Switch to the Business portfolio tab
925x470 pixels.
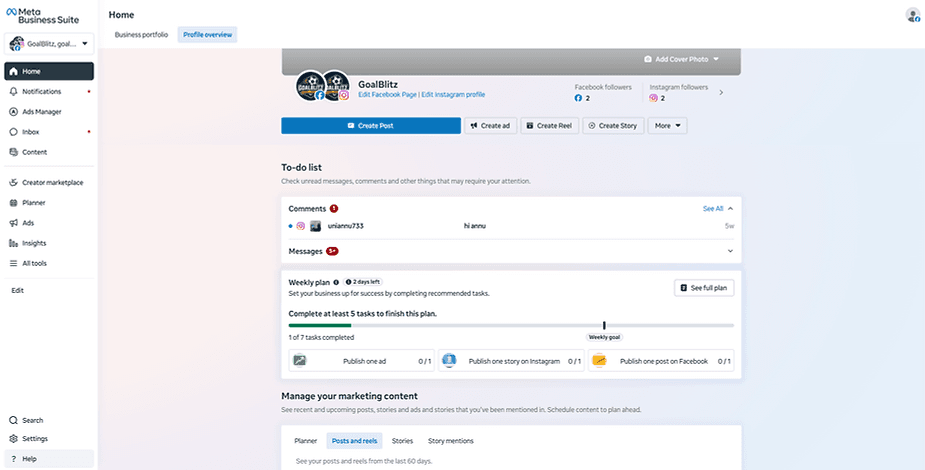(x=141, y=35)
